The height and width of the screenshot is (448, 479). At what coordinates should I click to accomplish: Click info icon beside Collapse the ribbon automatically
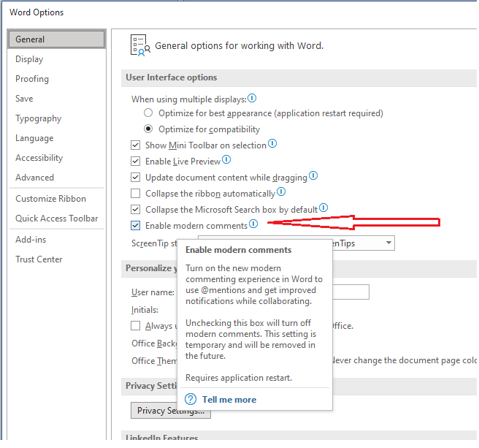(x=281, y=191)
